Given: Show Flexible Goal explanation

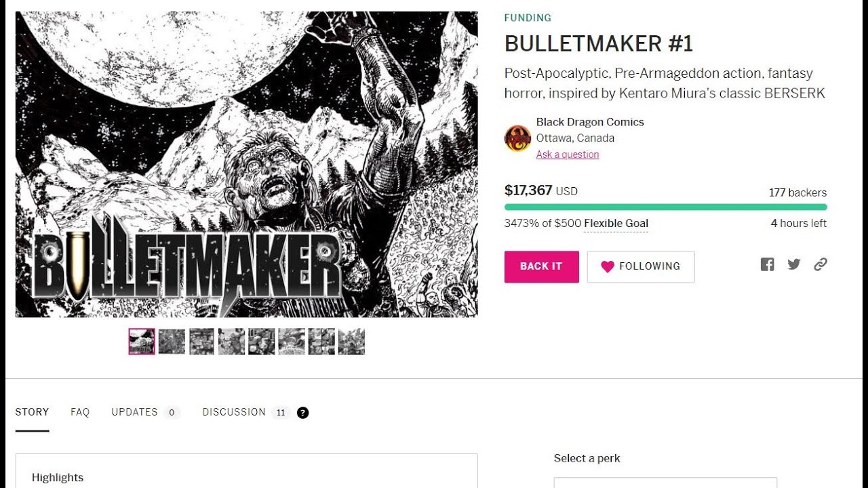Looking at the screenshot, I should point(616,224).
